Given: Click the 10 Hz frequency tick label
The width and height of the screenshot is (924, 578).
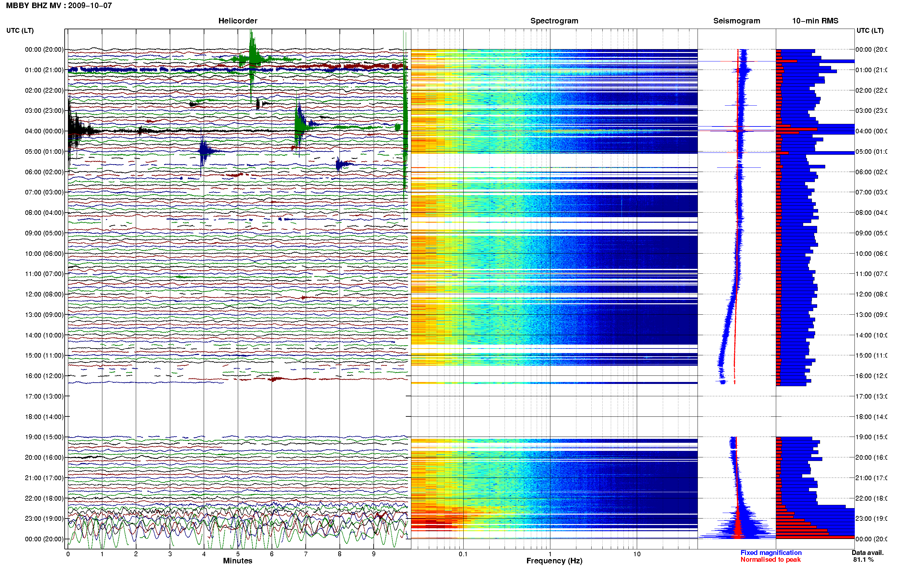Looking at the screenshot, I should click(x=637, y=554).
